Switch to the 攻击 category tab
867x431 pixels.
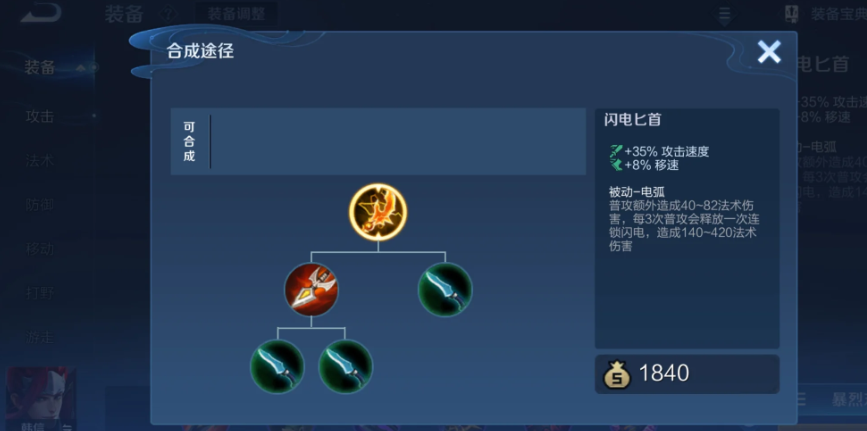coord(40,117)
